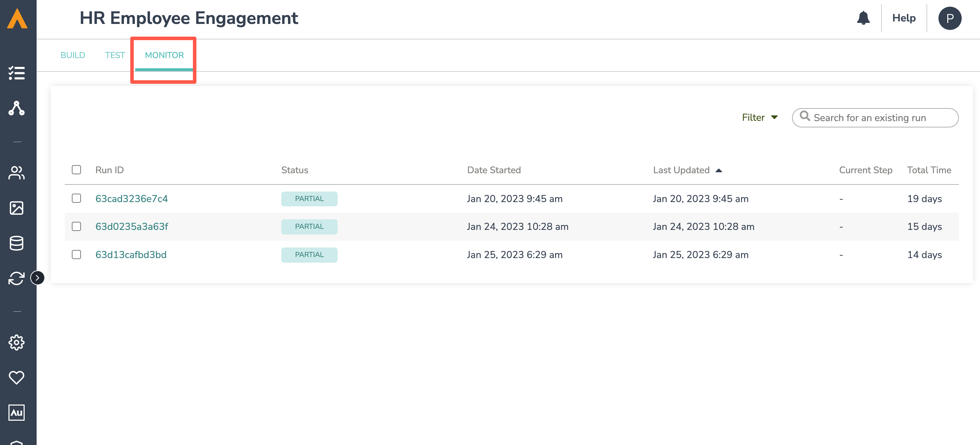The width and height of the screenshot is (980, 445).
Task: Select the header select-all checkbox
Action: 76,170
